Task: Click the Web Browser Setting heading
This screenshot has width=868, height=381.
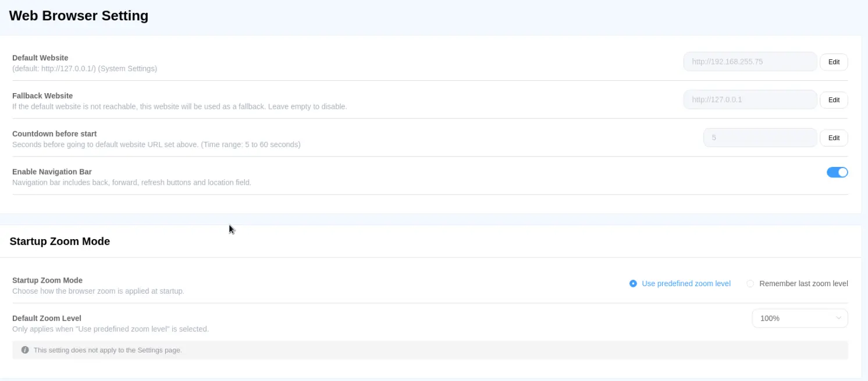Action: 79,16
